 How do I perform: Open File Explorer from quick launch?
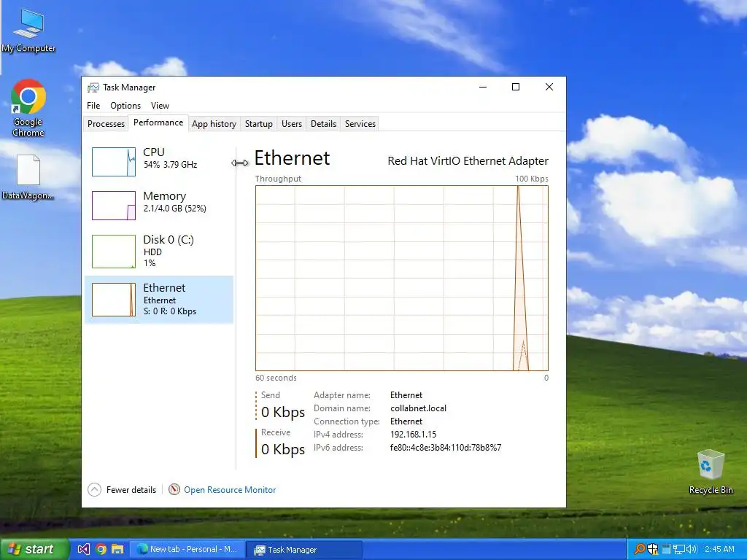coord(117,549)
